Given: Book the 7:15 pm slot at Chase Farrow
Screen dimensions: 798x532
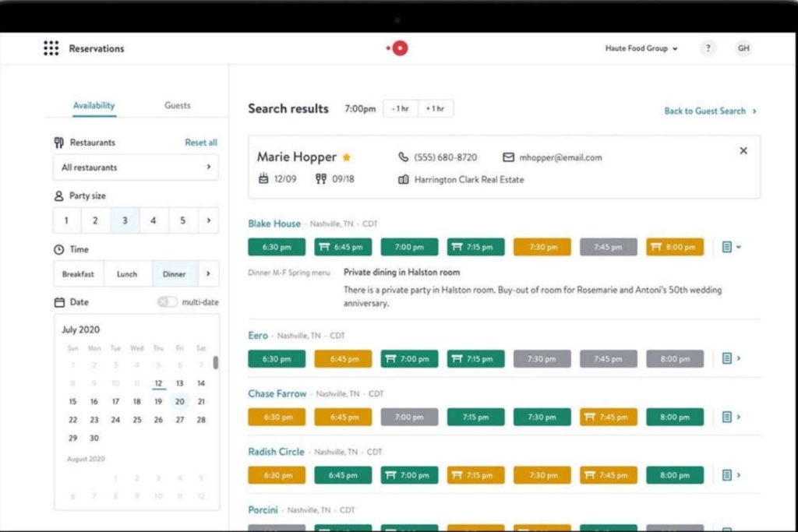Looking at the screenshot, I should coord(476,417).
